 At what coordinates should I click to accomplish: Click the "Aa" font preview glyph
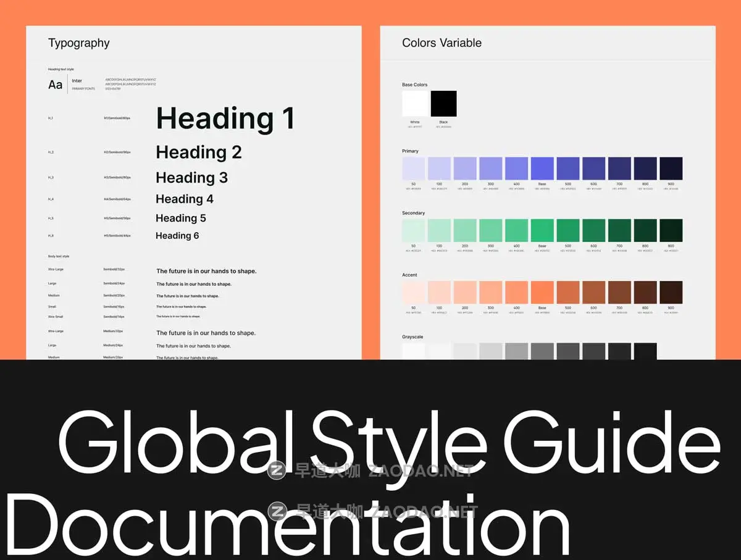(56, 85)
